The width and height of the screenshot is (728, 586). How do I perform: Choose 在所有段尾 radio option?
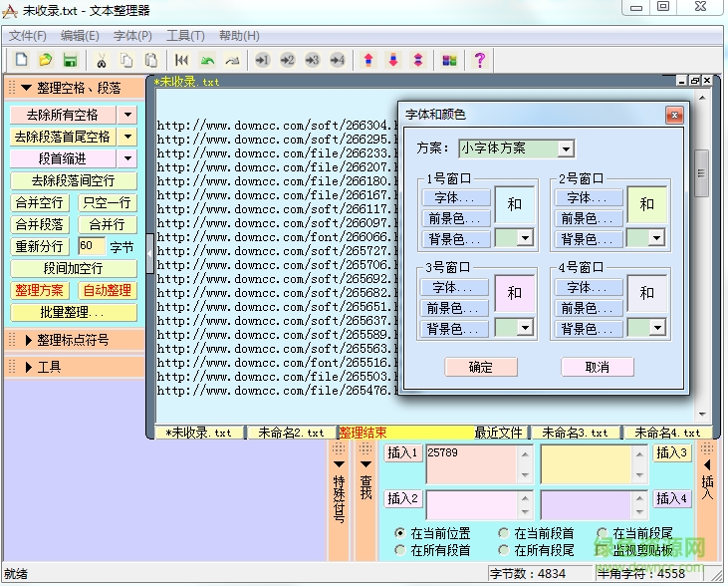(504, 550)
